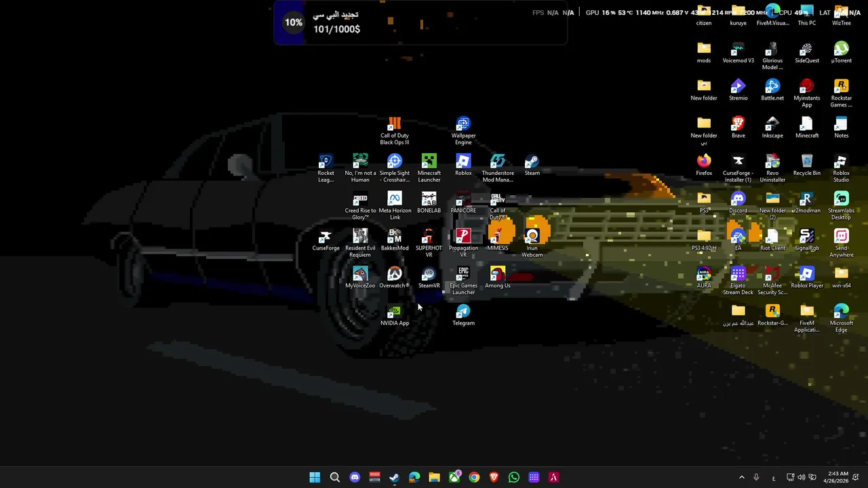The height and width of the screenshot is (488, 868).
Task: Launch SUPERHOT VR from the desktop
Action: click(x=429, y=243)
